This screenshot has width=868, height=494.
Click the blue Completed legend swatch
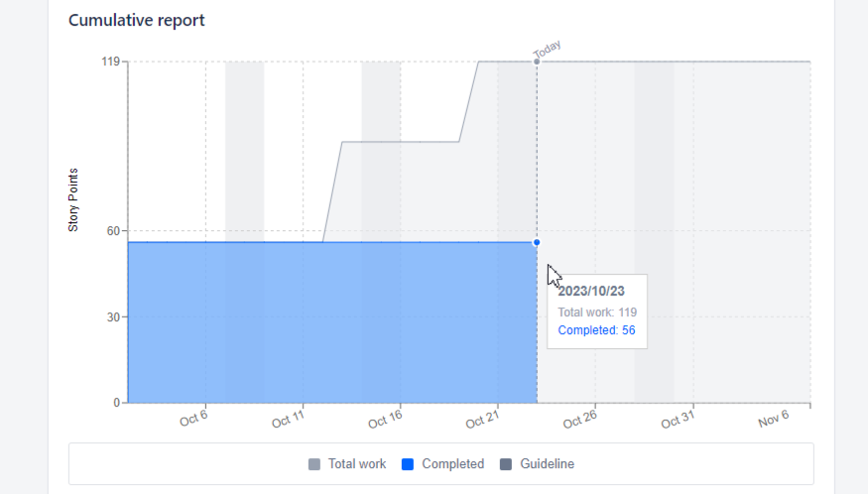pos(408,464)
